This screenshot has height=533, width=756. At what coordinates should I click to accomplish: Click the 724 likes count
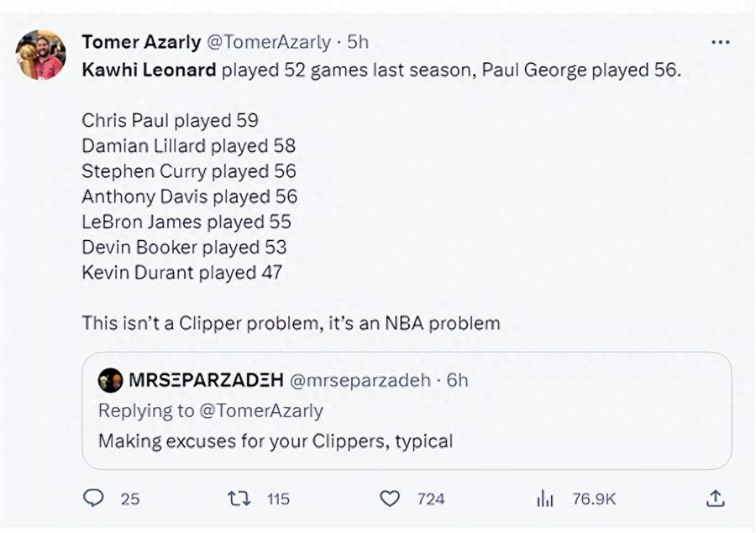431,499
